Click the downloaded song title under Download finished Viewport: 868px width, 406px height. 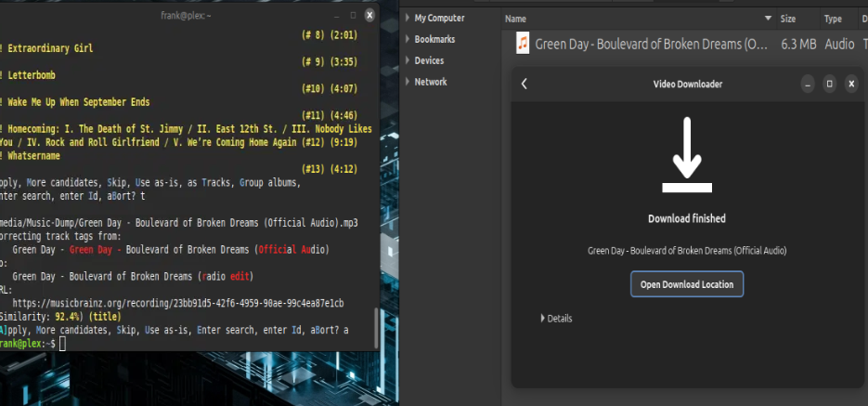tap(686, 251)
